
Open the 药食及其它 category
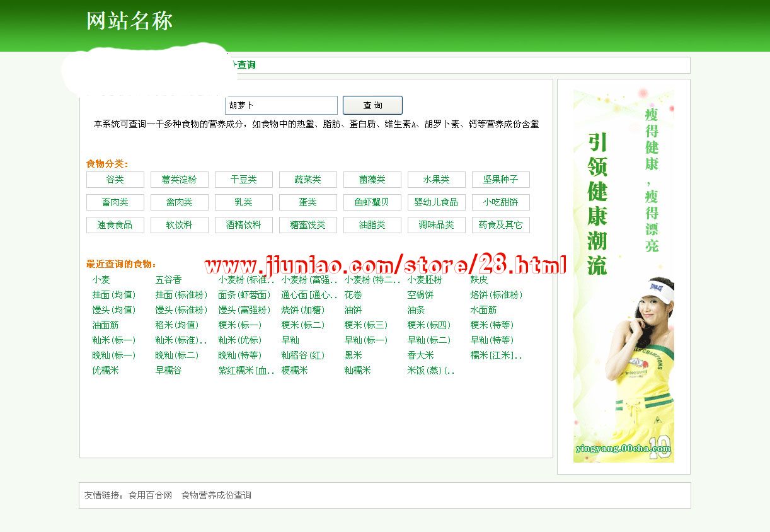pyautogui.click(x=501, y=225)
